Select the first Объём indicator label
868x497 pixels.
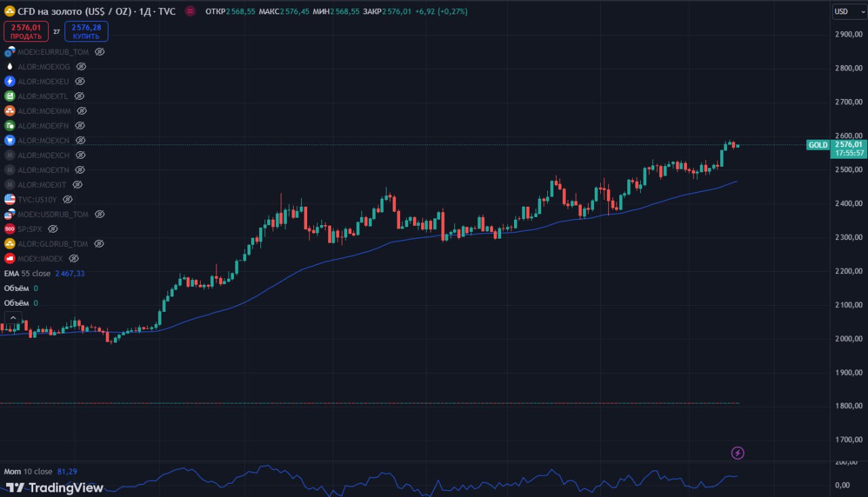(x=16, y=288)
